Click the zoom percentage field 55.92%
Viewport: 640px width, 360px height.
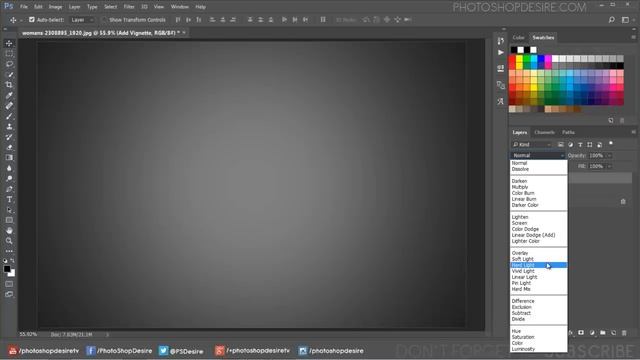tap(28, 335)
